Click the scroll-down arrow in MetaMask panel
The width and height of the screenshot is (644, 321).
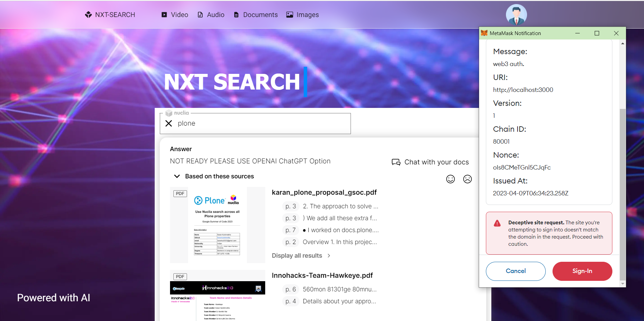click(x=623, y=284)
